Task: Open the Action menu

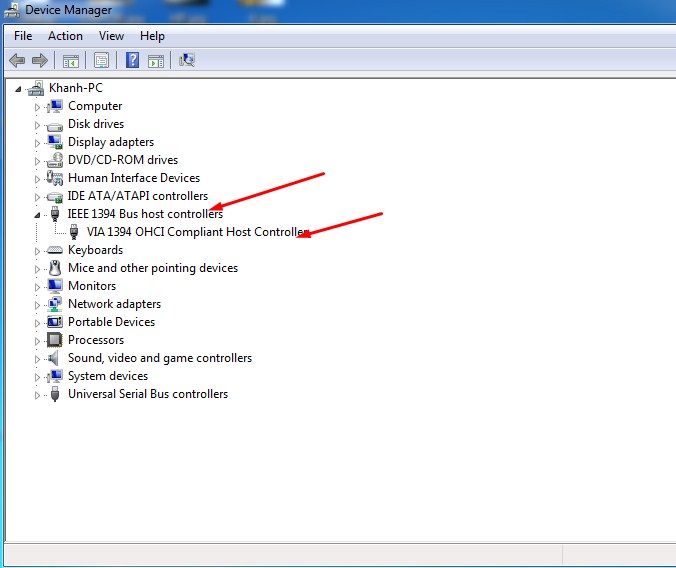Action: [x=65, y=36]
